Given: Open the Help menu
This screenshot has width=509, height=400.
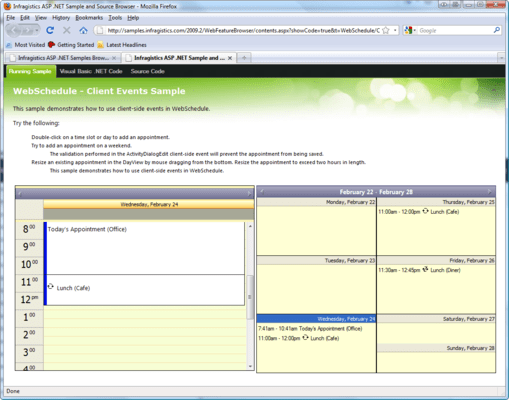Looking at the screenshot, I should click(133, 18).
